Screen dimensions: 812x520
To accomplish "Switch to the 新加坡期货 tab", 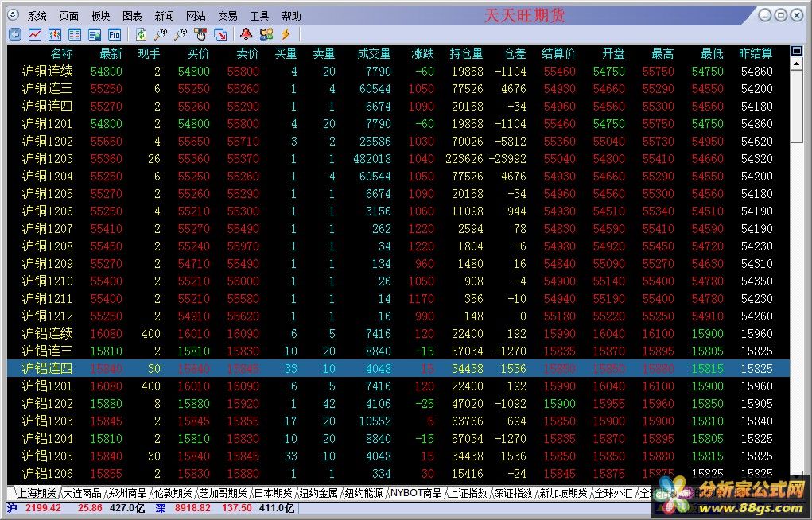I will coord(563,493).
